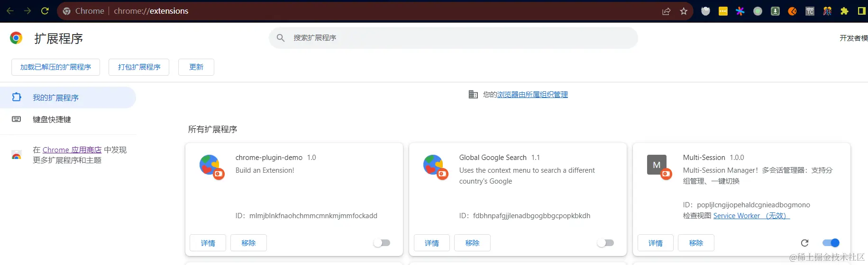The image size is (868, 265).
Task: Click the 打包扩展程序 button
Action: tap(139, 67)
